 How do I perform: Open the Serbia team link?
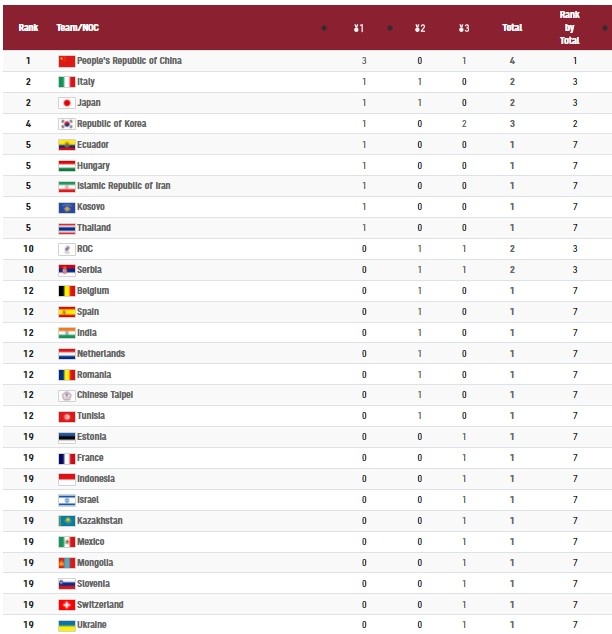point(89,270)
